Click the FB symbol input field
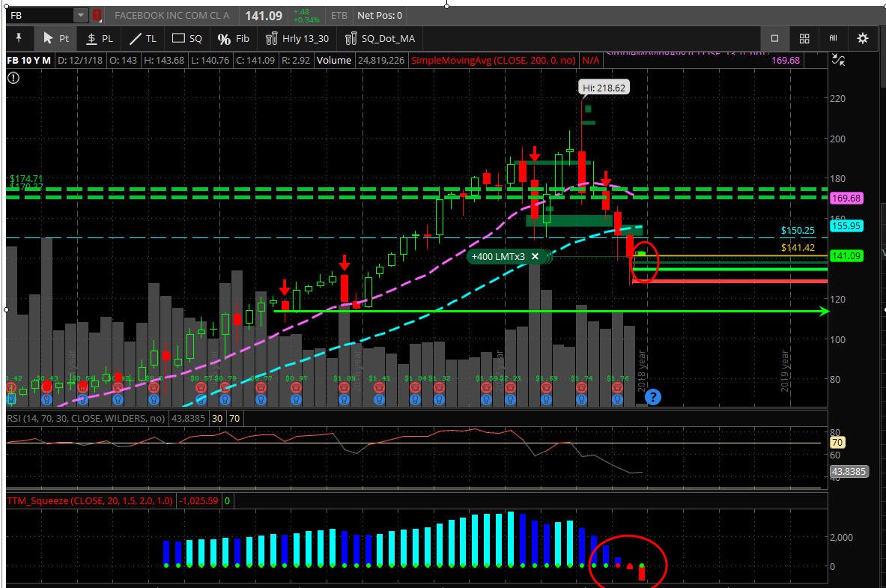This screenshot has height=588, width=886. (40, 15)
